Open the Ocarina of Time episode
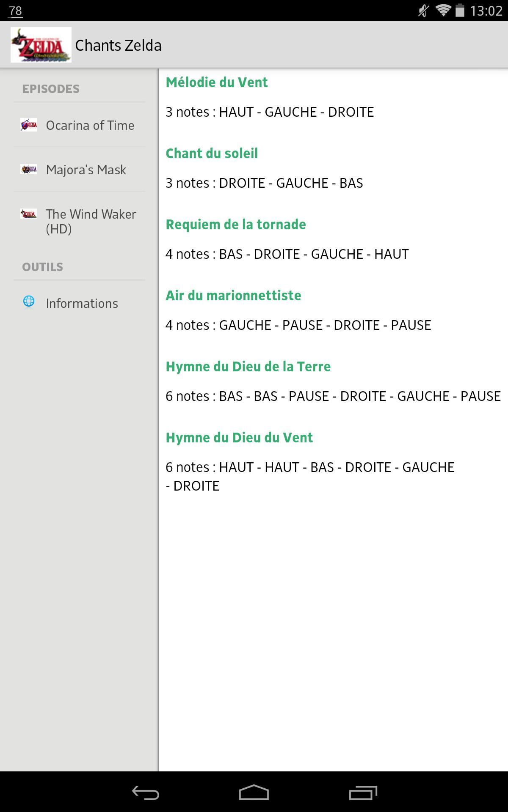The height and width of the screenshot is (812, 508). pyautogui.click(x=90, y=126)
